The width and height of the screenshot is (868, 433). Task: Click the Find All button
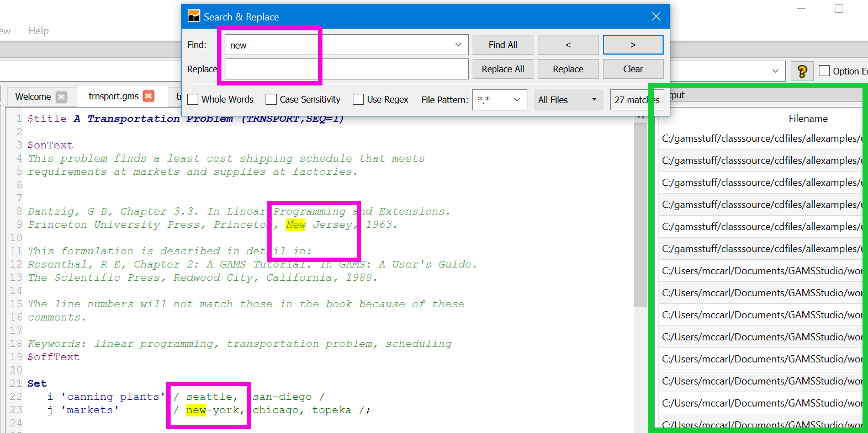coord(502,45)
